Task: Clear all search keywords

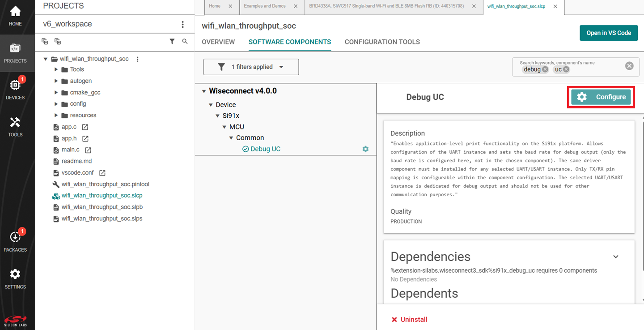Action: coord(629,66)
